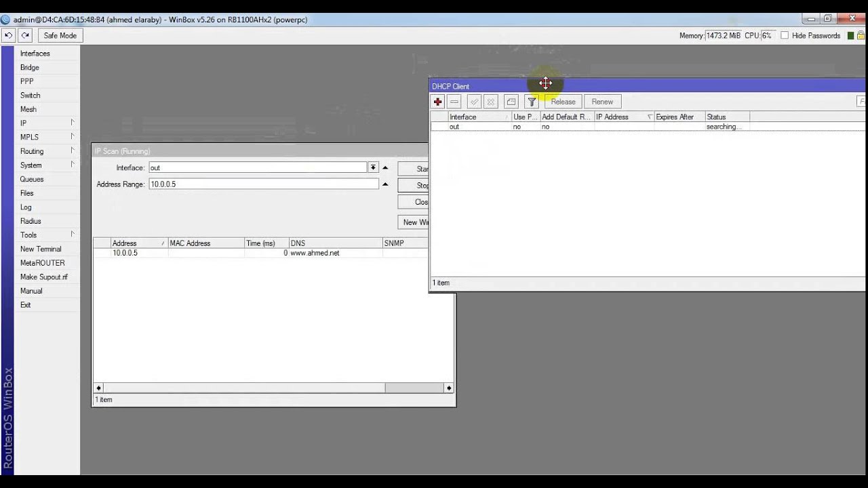Expand the Routing submenu

coord(47,151)
